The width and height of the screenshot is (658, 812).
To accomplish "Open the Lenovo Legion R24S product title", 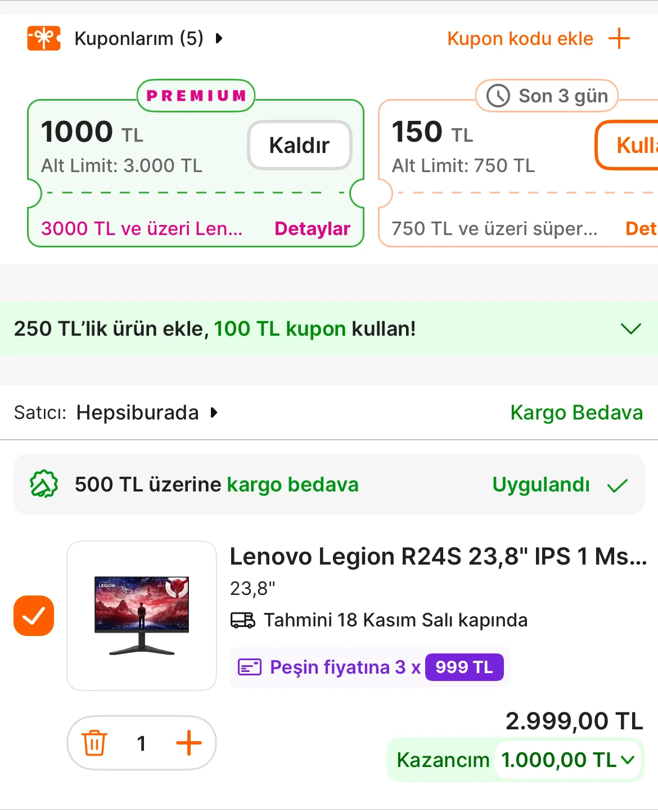I will coord(438,557).
